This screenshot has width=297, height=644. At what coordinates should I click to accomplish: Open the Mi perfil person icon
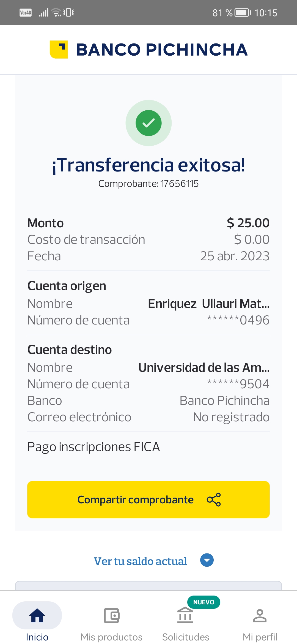click(x=260, y=616)
